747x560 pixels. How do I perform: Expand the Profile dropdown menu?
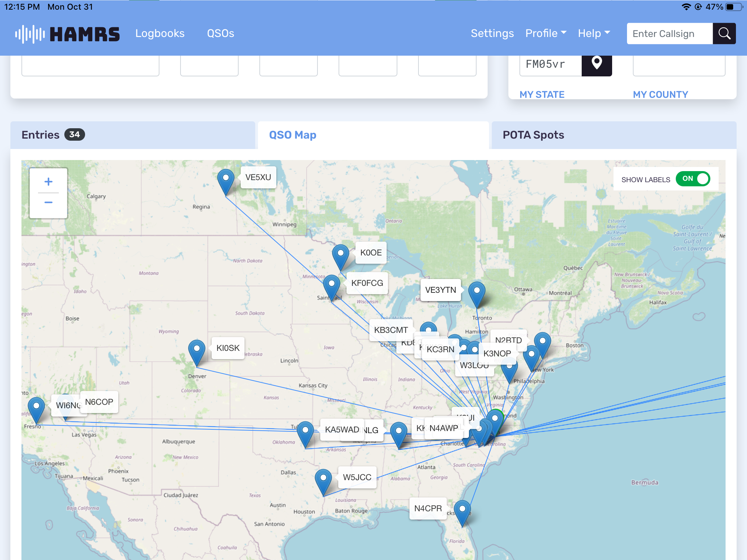pyautogui.click(x=546, y=33)
